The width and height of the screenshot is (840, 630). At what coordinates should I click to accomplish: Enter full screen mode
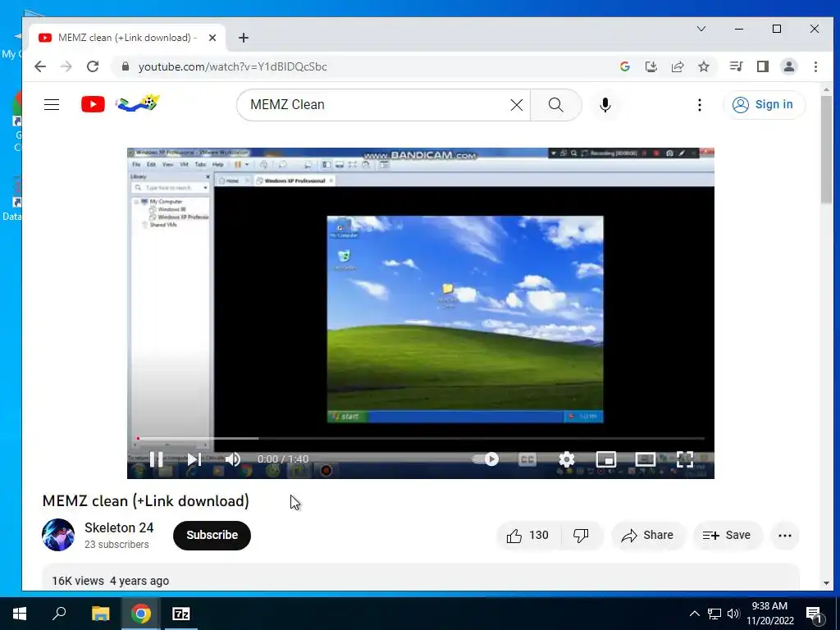685,459
